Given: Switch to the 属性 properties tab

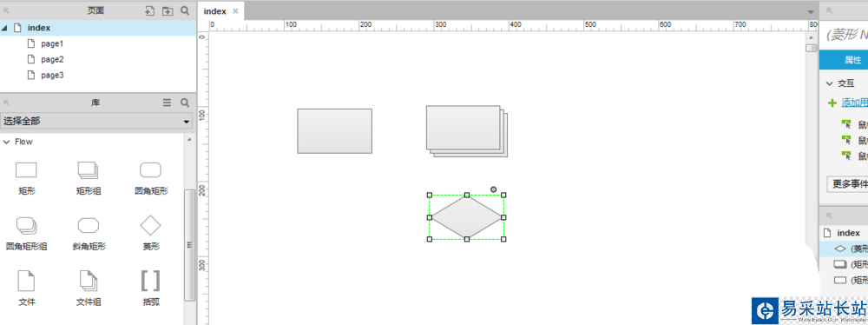Looking at the screenshot, I should point(844,60).
